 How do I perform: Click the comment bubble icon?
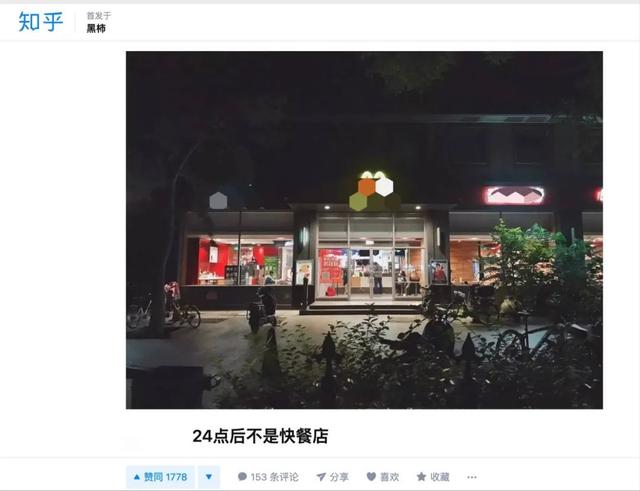pos(242,477)
